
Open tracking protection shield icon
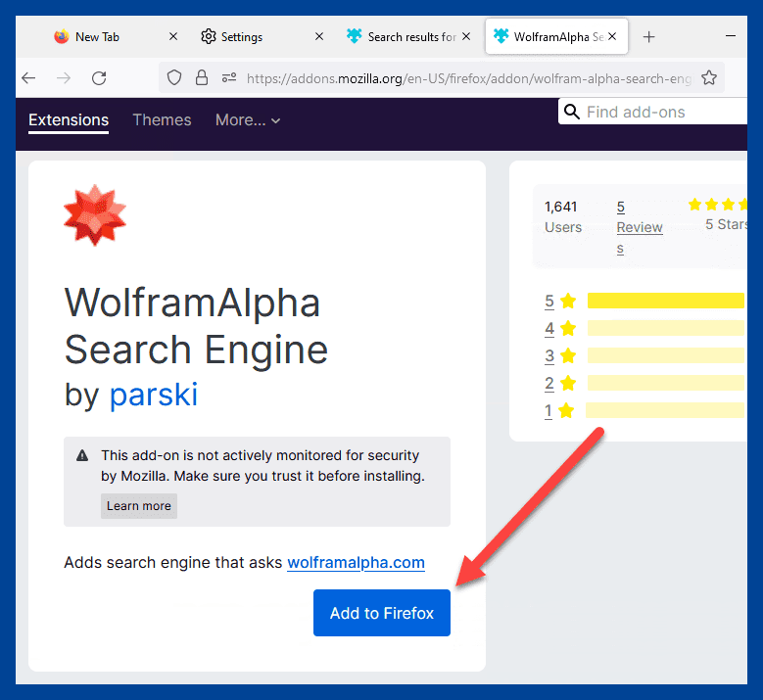(x=174, y=77)
